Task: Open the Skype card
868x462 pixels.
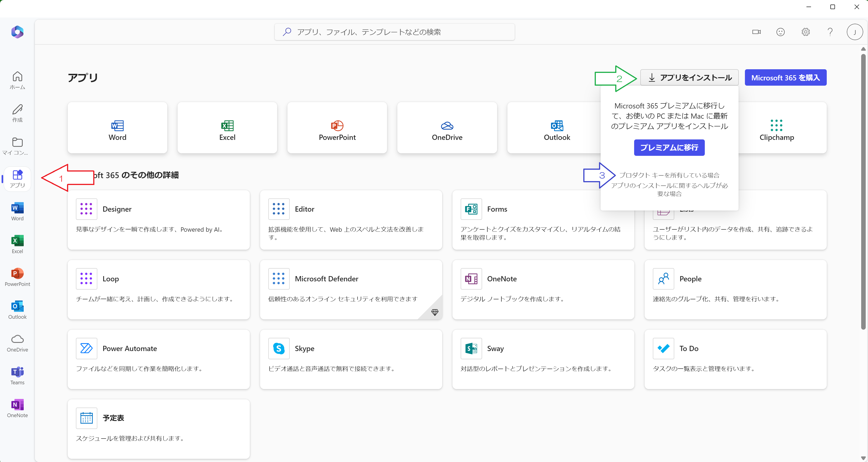Action: [351, 359]
